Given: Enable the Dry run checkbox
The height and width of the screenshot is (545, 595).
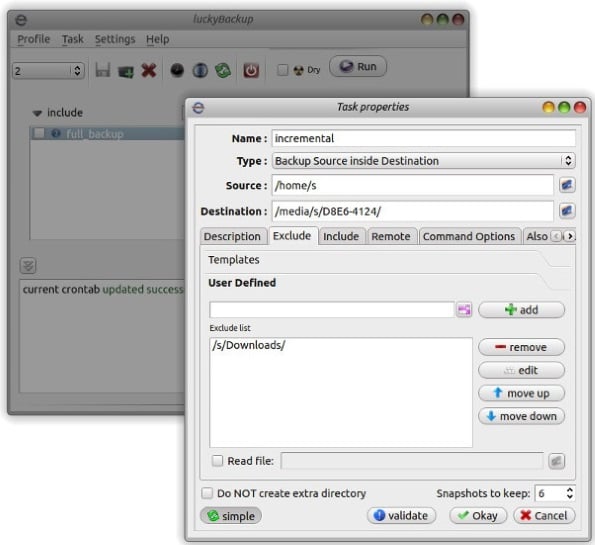Looking at the screenshot, I should click(x=283, y=70).
